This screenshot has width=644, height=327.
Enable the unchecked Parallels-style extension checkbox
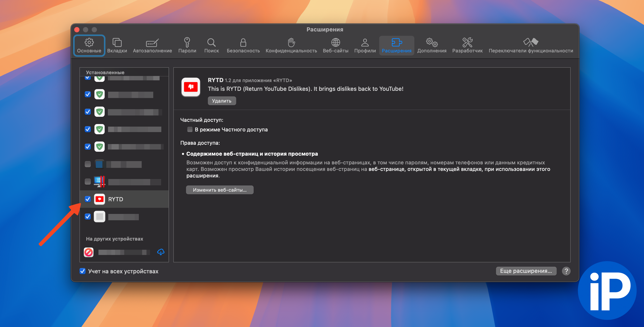click(88, 181)
